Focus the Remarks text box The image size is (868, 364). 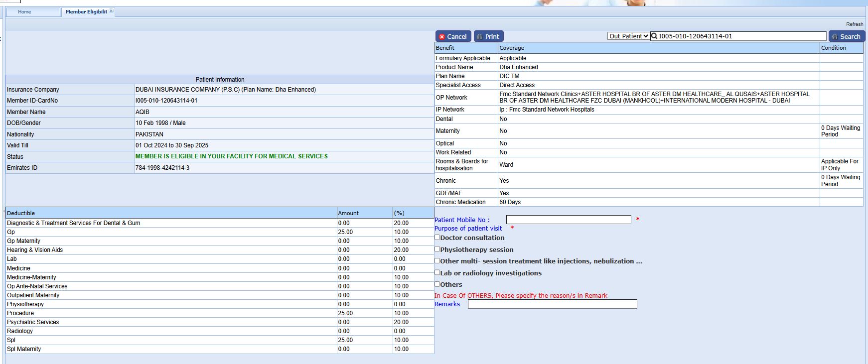pos(552,304)
